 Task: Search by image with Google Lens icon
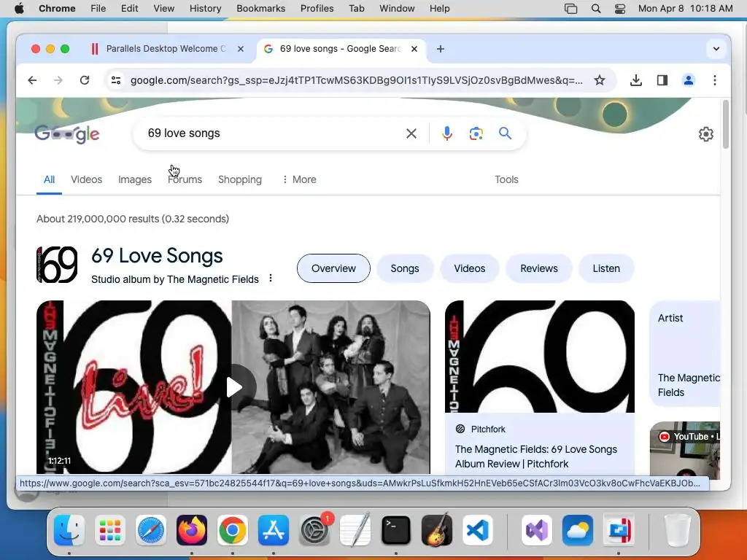tap(476, 133)
